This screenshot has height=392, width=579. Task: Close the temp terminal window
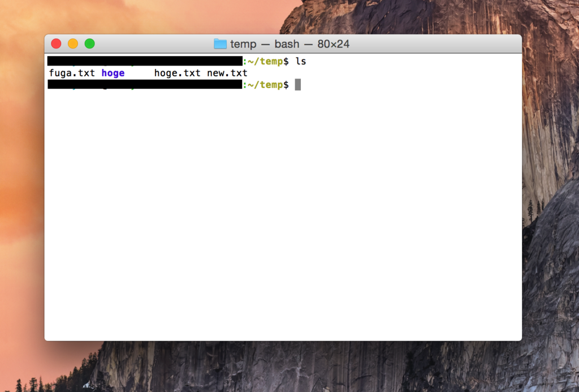[x=56, y=44]
